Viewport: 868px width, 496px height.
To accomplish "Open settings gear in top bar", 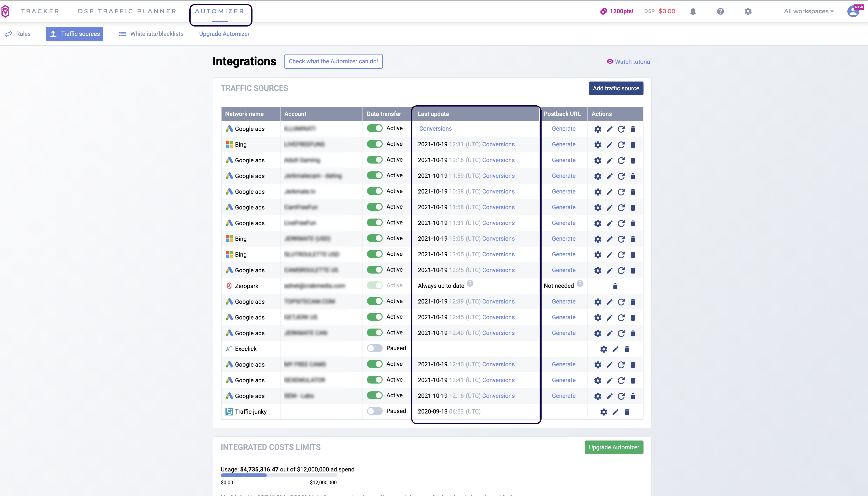I will coord(748,12).
